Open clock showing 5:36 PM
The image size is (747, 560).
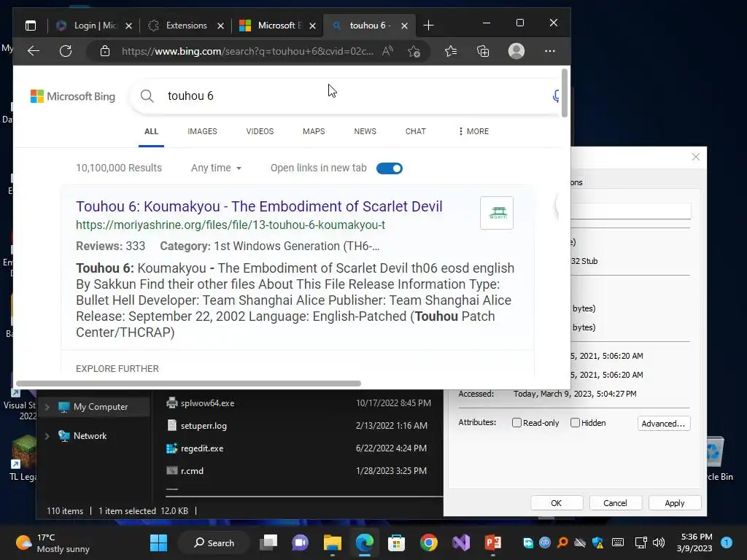click(694, 542)
